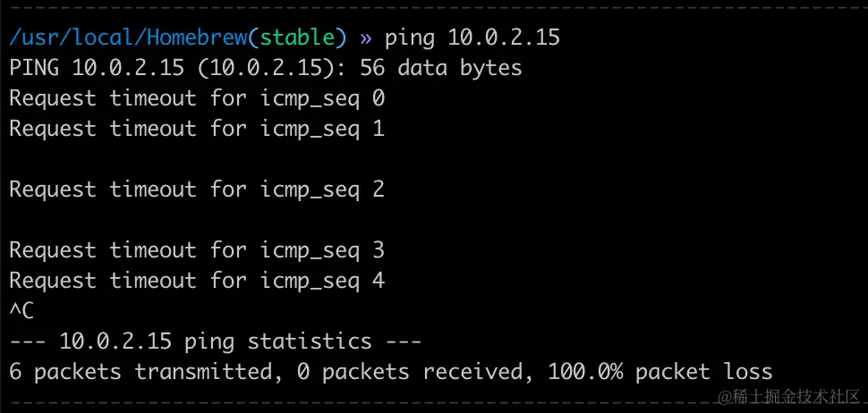Image resolution: width=868 pixels, height=413 pixels.
Task: Click the typed ping command word
Action: [x=410, y=38]
